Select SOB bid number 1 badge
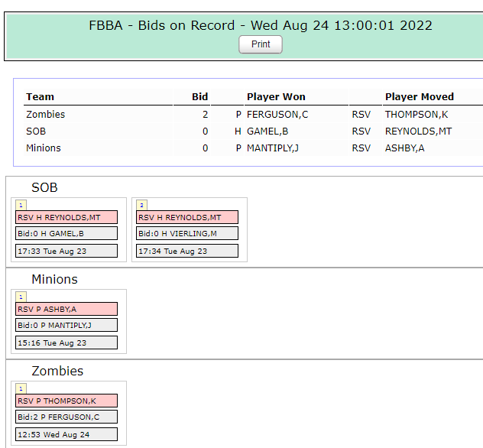Viewport: 483px width, 448px height. [x=21, y=205]
